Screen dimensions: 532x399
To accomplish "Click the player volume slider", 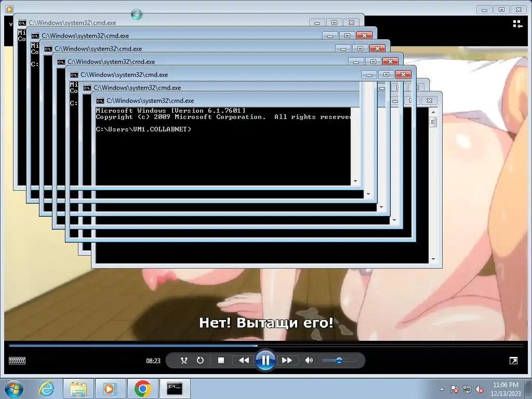I will 339,361.
